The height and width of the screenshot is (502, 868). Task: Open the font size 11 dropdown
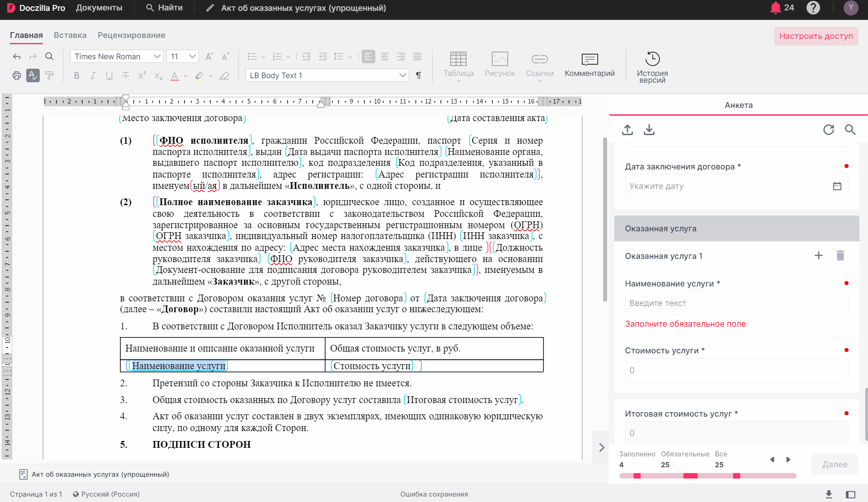[183, 56]
